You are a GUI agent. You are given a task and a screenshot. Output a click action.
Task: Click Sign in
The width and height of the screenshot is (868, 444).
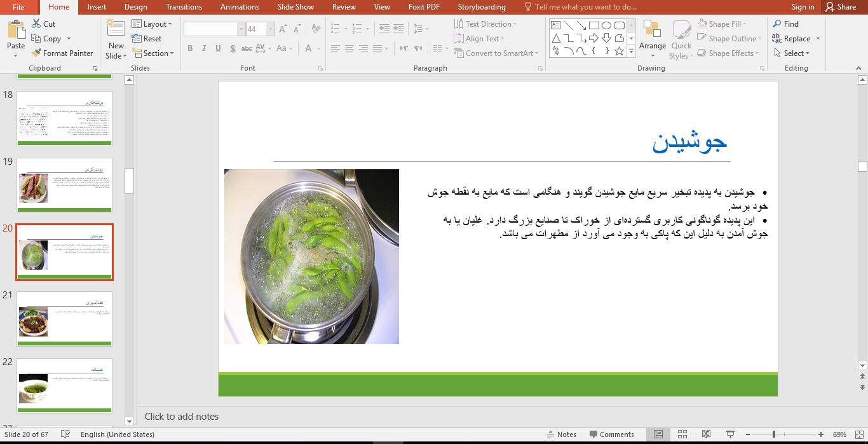(803, 7)
